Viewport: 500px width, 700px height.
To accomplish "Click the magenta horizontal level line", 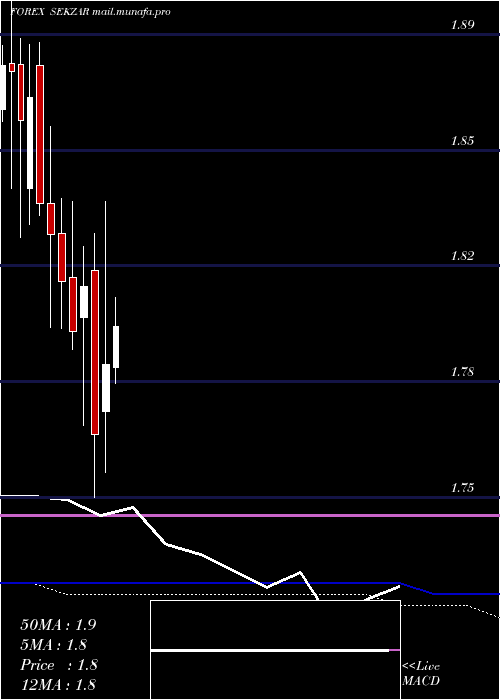I will (250, 516).
